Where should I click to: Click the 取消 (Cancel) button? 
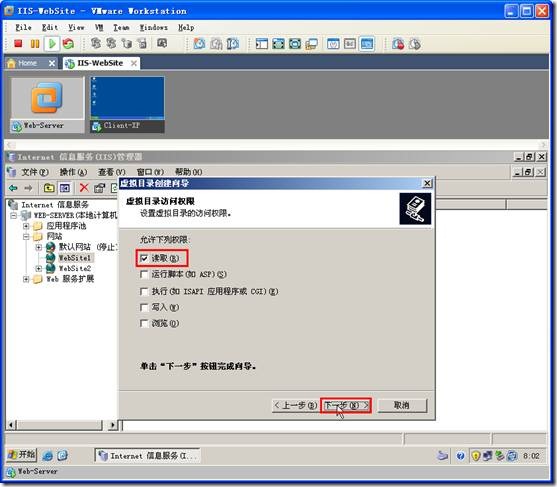point(402,405)
